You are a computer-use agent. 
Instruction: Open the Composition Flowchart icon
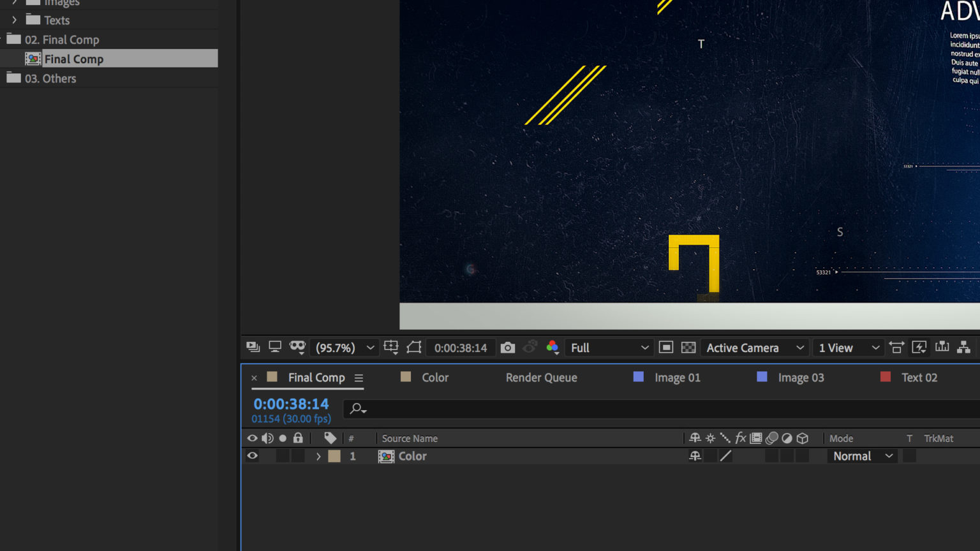point(963,348)
